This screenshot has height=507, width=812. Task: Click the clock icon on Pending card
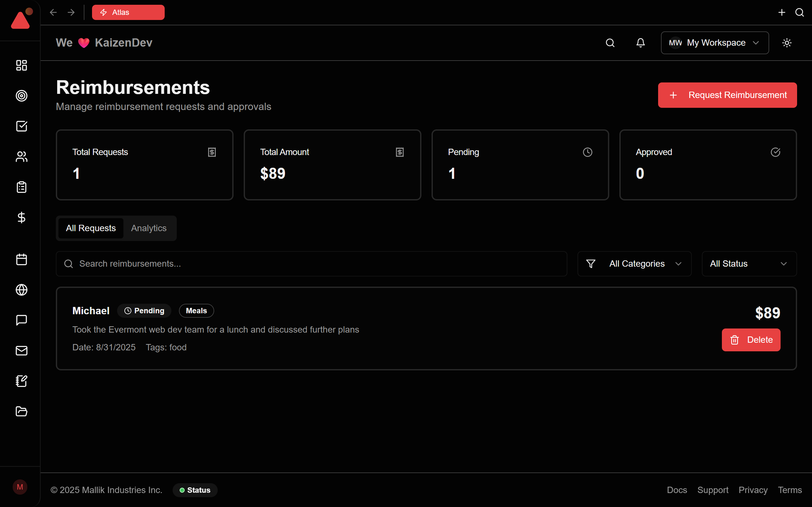coord(588,152)
